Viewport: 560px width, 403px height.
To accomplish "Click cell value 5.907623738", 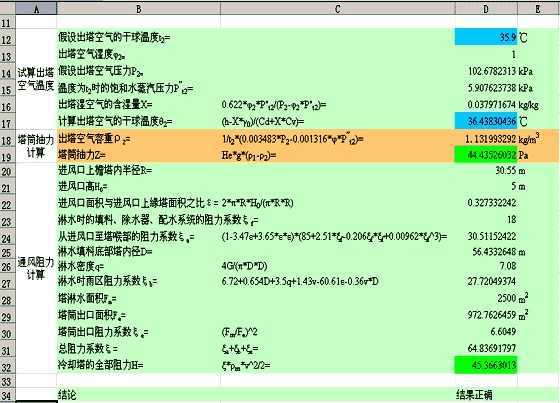I will (492, 88).
